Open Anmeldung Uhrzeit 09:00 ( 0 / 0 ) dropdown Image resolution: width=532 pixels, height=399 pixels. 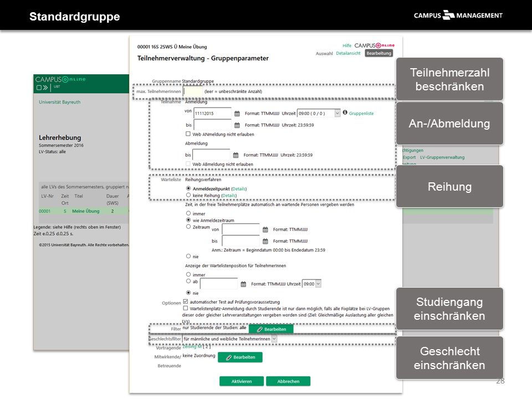click(x=319, y=113)
